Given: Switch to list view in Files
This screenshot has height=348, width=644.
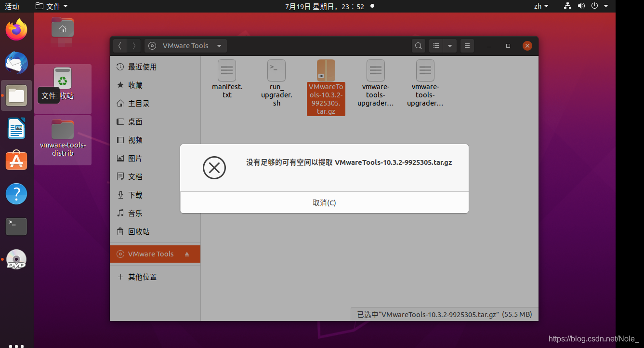Looking at the screenshot, I should point(436,46).
